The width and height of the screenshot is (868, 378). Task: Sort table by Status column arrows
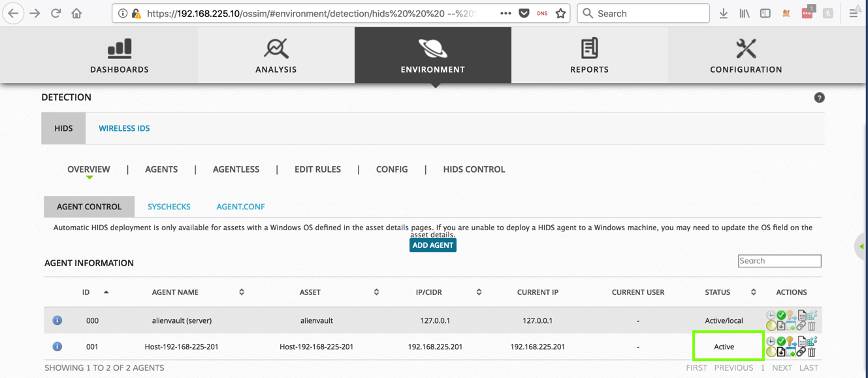(x=753, y=292)
